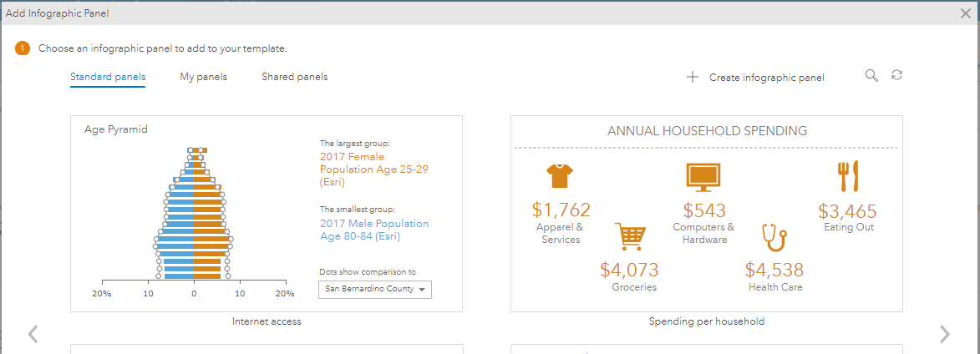Open the Shared panels tab

294,77
